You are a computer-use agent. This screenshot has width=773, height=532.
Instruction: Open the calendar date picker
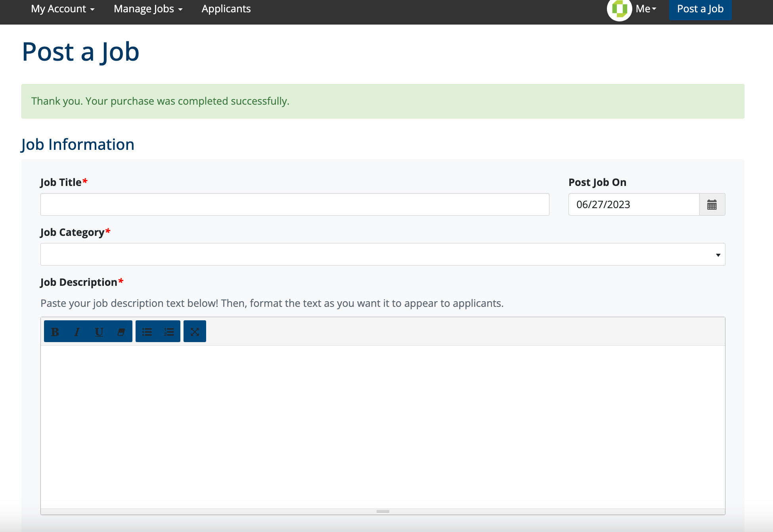coord(712,205)
